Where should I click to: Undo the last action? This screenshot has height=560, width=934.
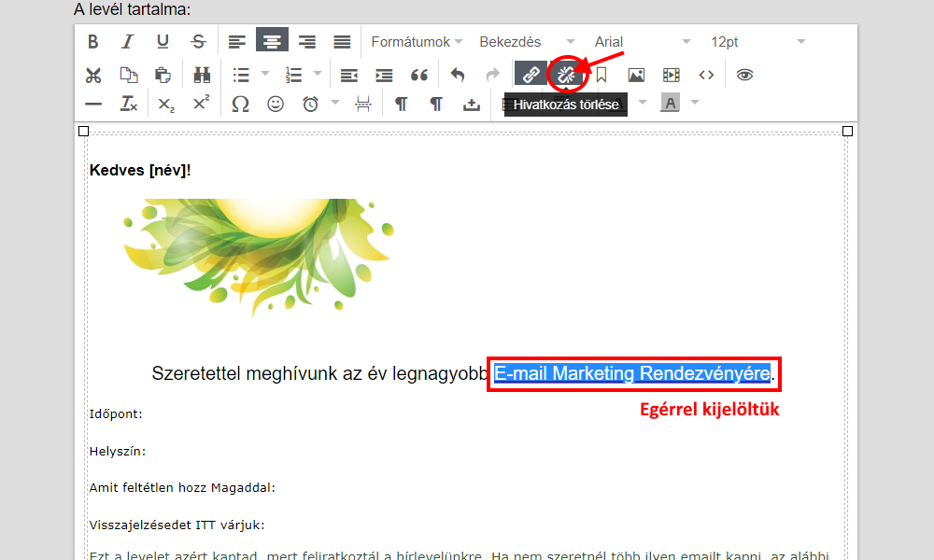pyautogui.click(x=458, y=75)
